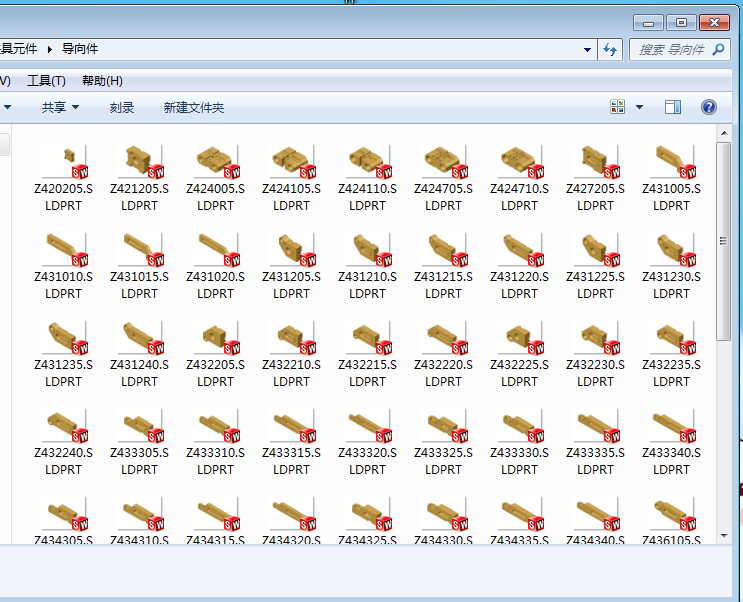Select the Z421205.SLDPRT part file

click(x=139, y=178)
